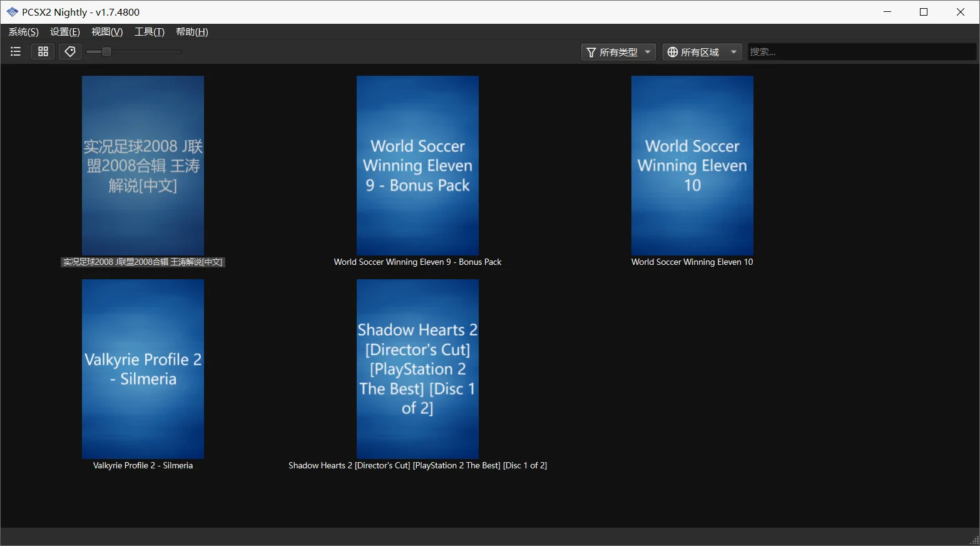Screen dimensions: 980x546
Task: Click the PCSX2 app icon in title bar
Action: pos(12,12)
